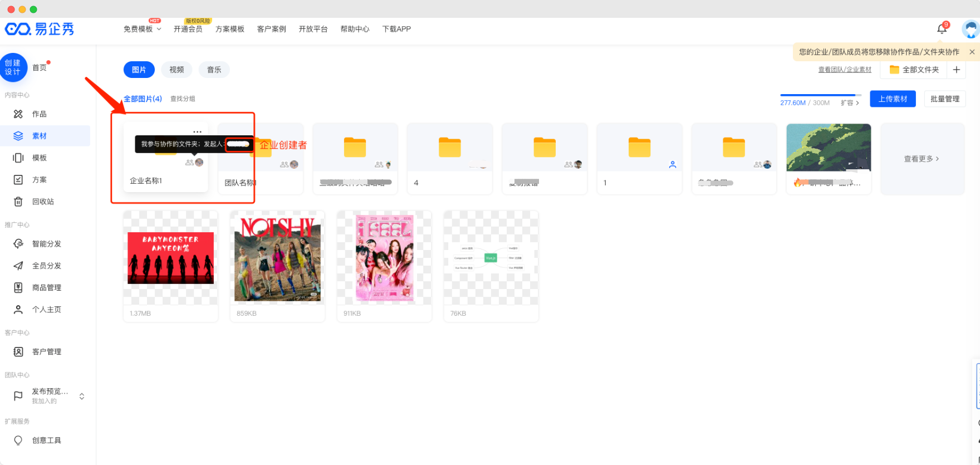Open the folder named 4
The image size is (980, 465).
coord(449,158)
